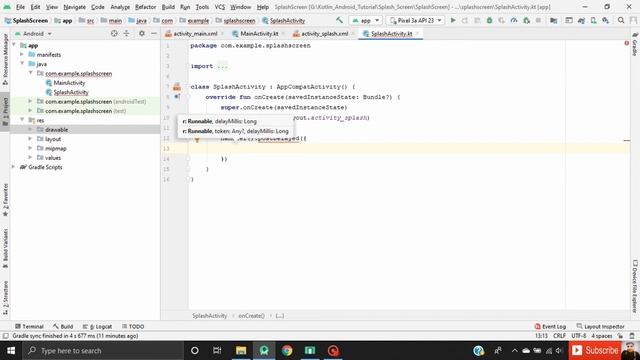Open File Explorer from the taskbar
The width and height of the screenshot is (640, 360).
click(241, 350)
